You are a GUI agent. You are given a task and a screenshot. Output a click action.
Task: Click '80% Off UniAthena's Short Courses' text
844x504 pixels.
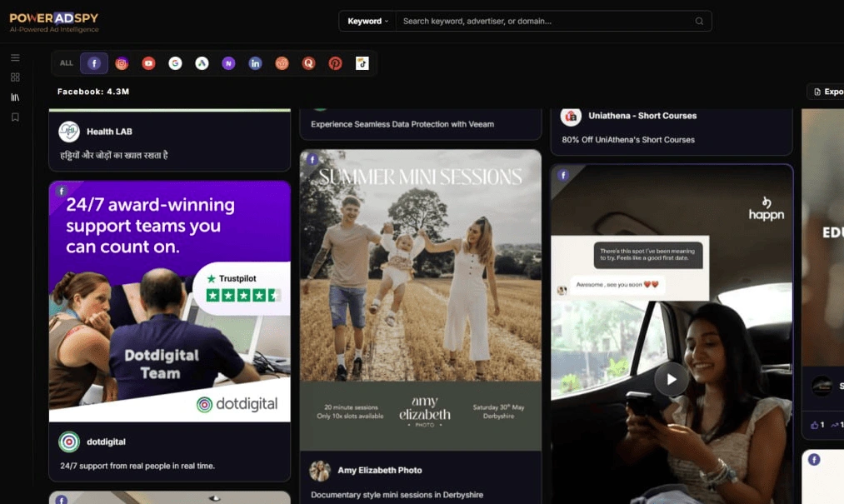tap(628, 140)
